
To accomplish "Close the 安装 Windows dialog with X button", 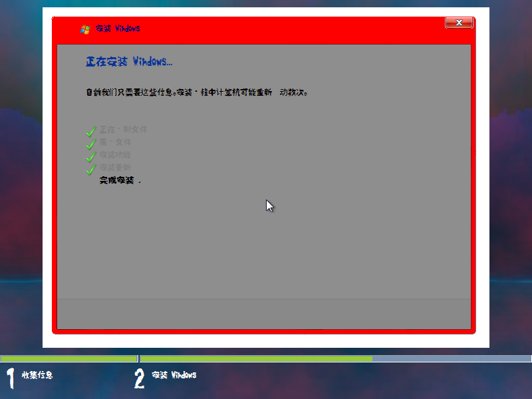I will (459, 23).
